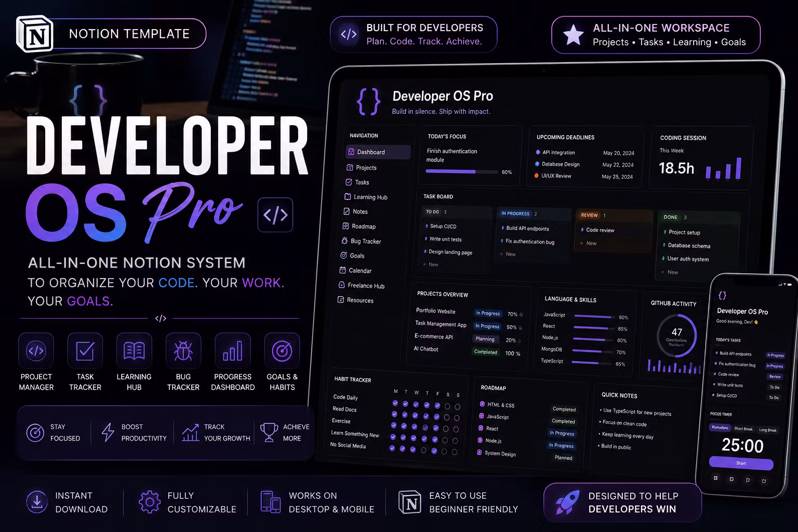Click the Fully Customizable gear icon
Viewport: 798px width, 532px height.
(x=150, y=502)
